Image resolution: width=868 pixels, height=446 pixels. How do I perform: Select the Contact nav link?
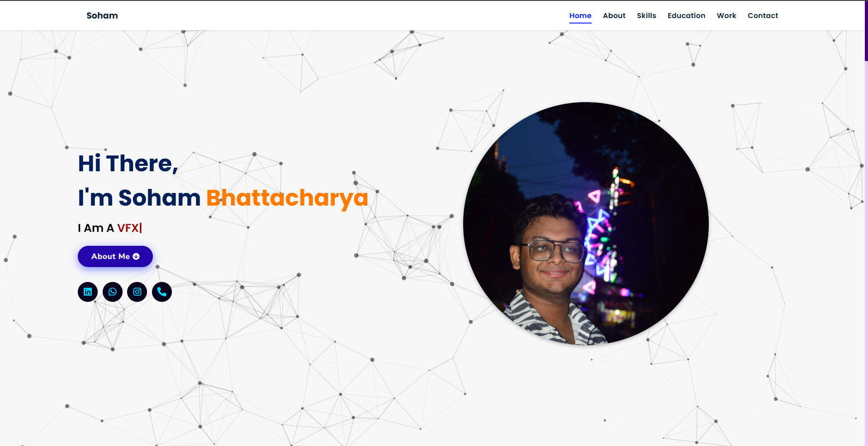coord(763,16)
